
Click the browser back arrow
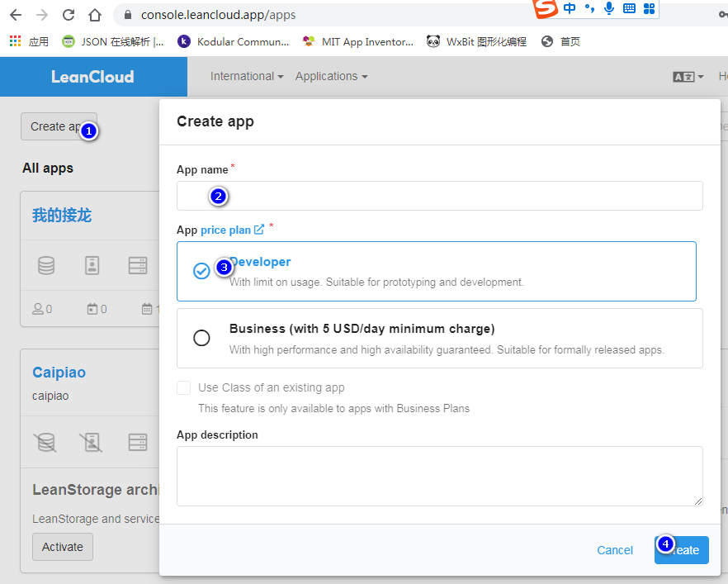point(16,15)
